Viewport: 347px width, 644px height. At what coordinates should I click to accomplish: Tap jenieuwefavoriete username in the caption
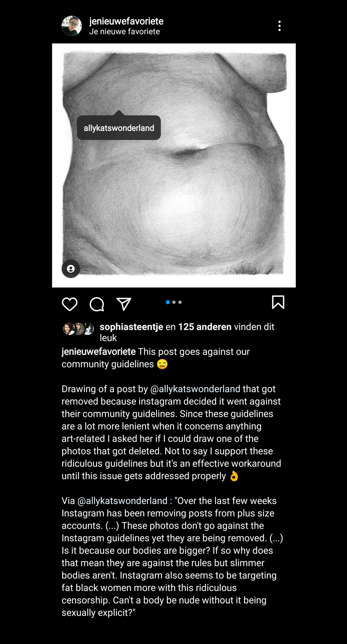(98, 351)
